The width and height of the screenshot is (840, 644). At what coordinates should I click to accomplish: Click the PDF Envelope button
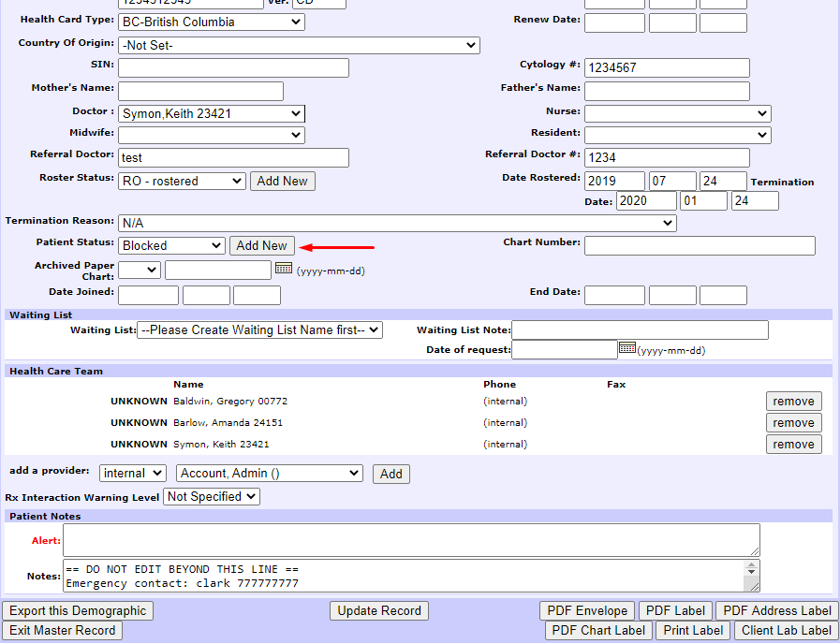point(588,610)
